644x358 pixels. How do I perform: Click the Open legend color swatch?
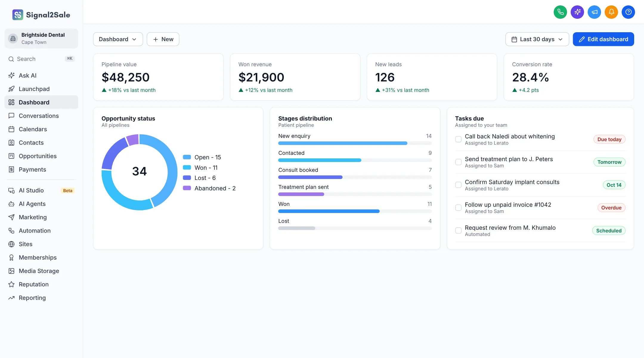(x=187, y=157)
